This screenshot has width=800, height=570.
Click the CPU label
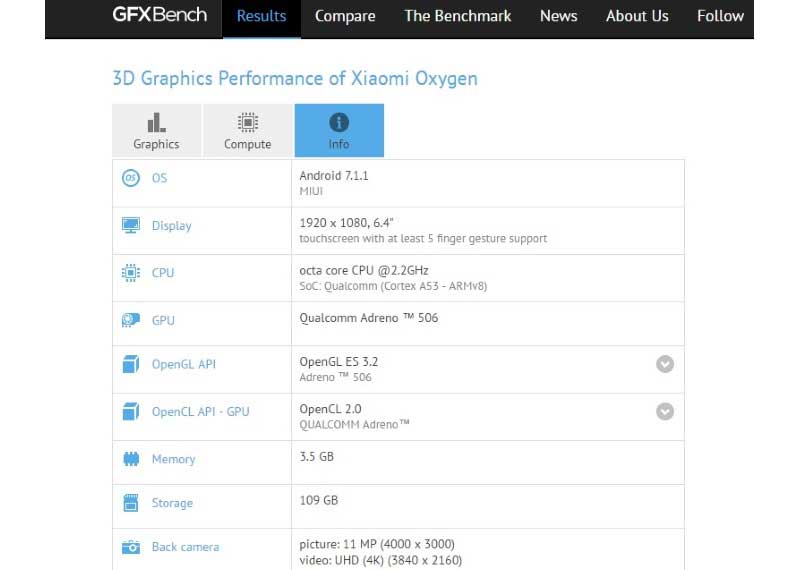(x=163, y=272)
